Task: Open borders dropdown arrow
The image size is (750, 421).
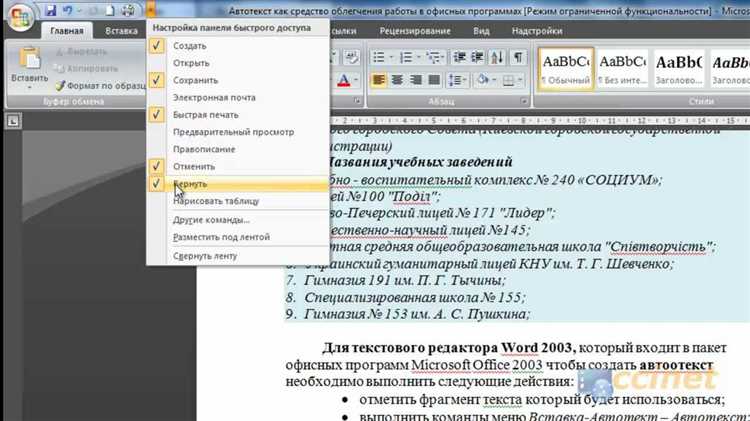Action: [x=520, y=80]
